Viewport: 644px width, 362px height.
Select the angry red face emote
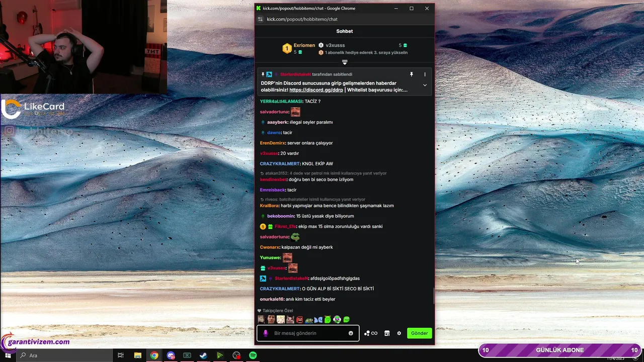tap(299, 319)
